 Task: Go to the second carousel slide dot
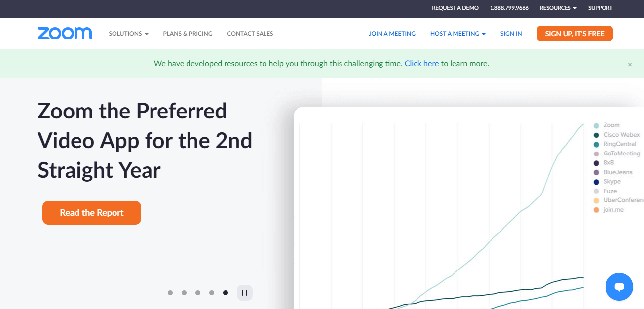[x=184, y=293]
